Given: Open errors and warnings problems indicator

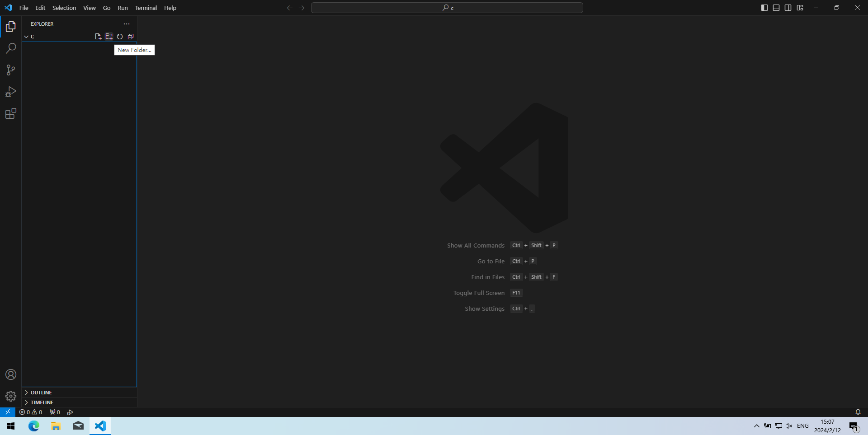Looking at the screenshot, I should pyautogui.click(x=31, y=412).
